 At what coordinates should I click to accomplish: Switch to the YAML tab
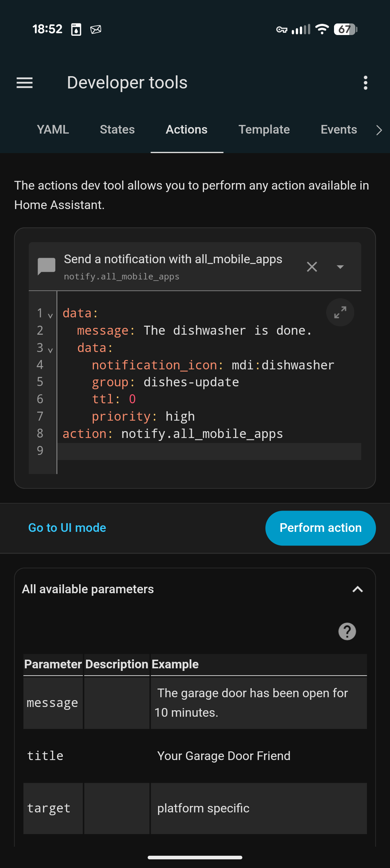53,129
